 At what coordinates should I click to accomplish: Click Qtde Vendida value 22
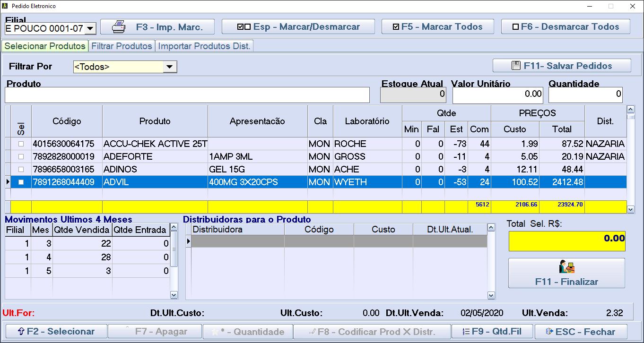click(82, 244)
